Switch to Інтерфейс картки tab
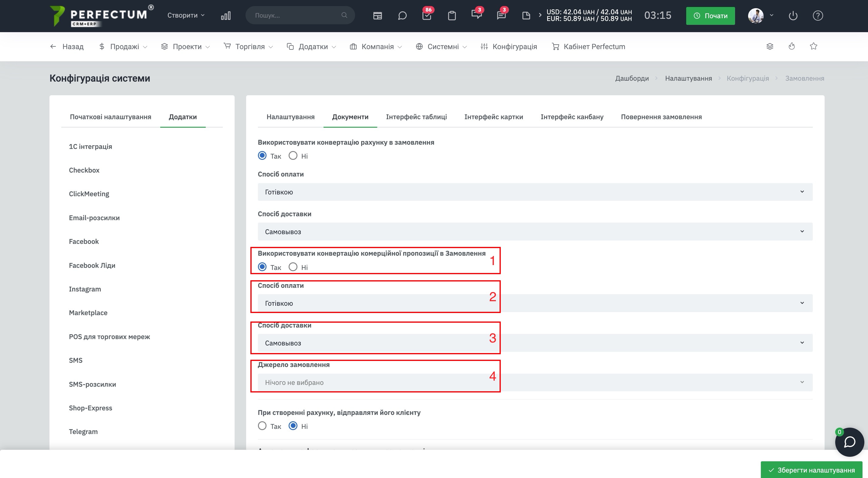The image size is (868, 478). (x=494, y=116)
